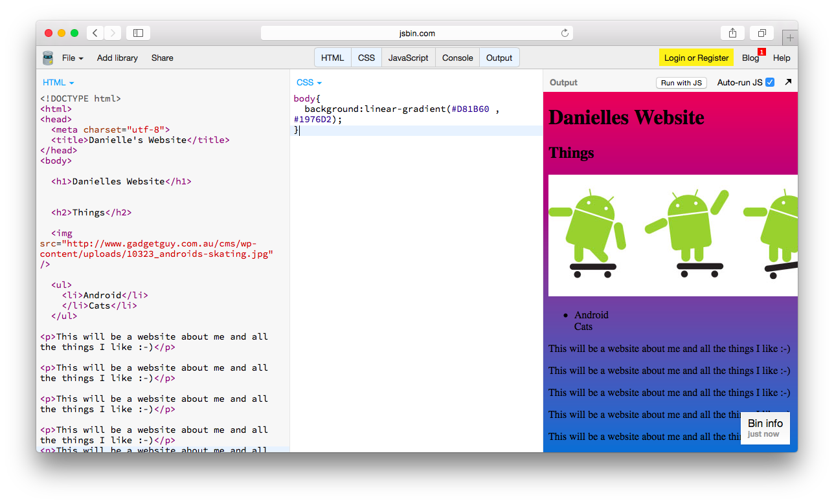Image resolution: width=834 pixels, height=504 pixels.
Task: Pop out output with arrow icon
Action: click(788, 82)
